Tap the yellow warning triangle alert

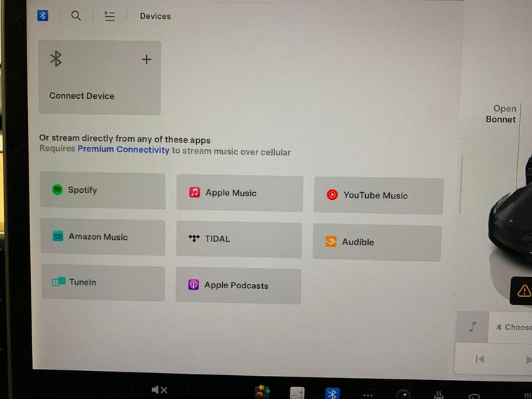point(524,291)
